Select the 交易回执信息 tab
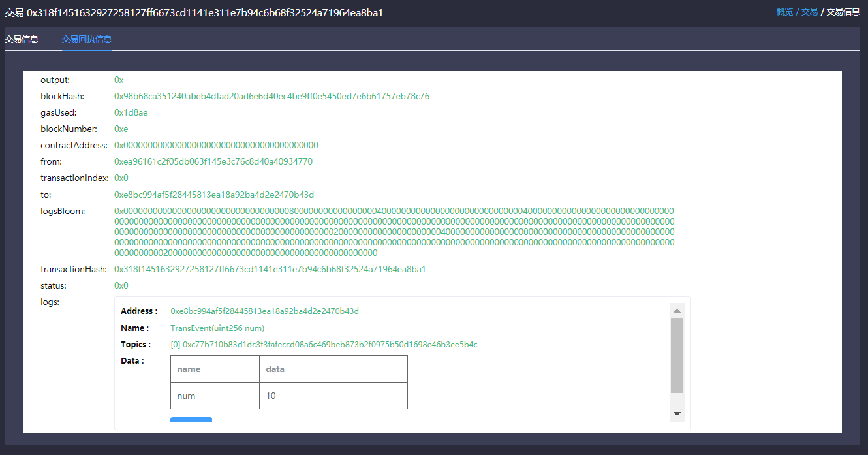The image size is (868, 455). click(87, 39)
